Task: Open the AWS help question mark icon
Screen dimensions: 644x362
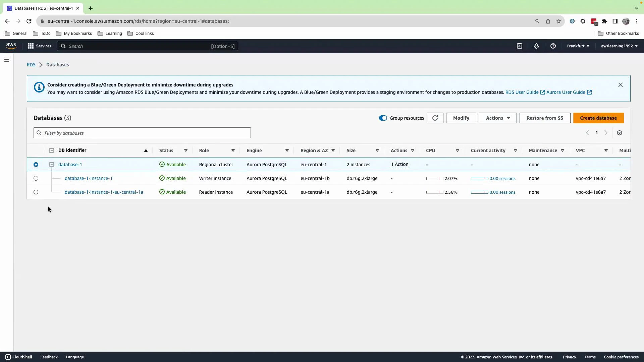Action: point(553,46)
